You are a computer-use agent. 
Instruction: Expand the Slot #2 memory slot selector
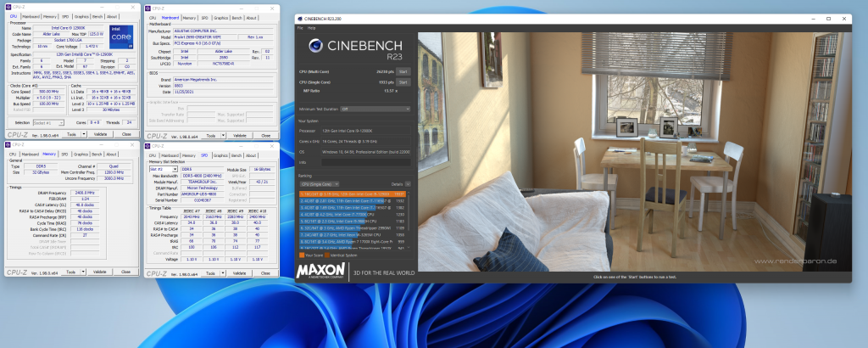click(x=176, y=169)
